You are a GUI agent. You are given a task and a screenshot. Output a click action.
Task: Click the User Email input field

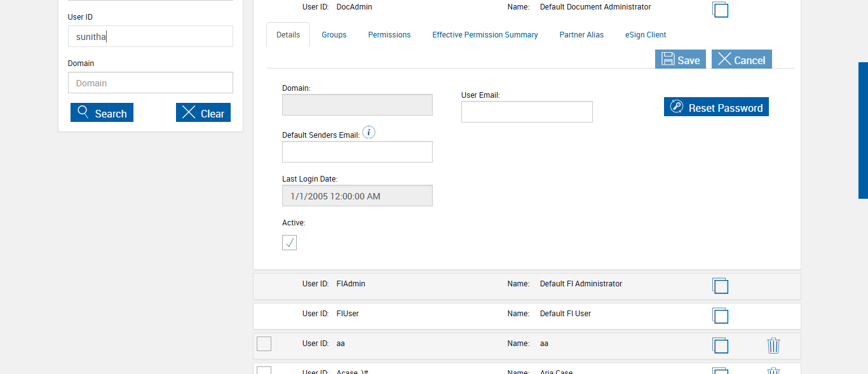(x=527, y=112)
